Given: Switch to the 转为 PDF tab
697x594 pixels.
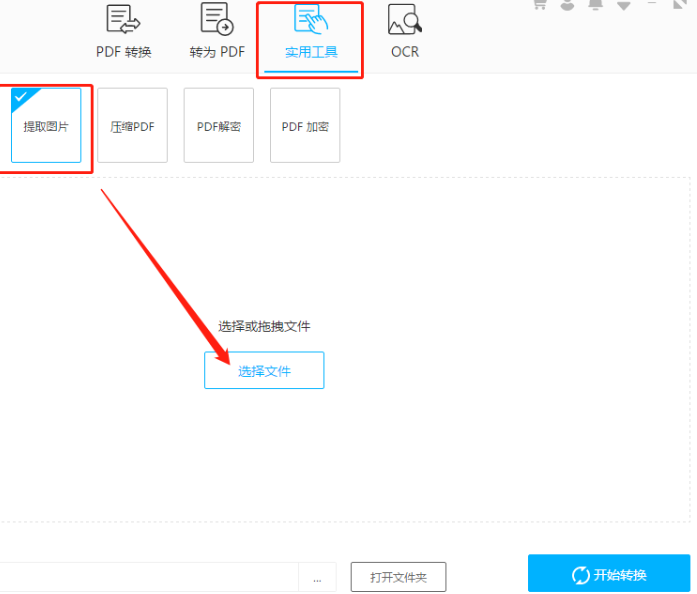Looking at the screenshot, I should tap(217, 33).
